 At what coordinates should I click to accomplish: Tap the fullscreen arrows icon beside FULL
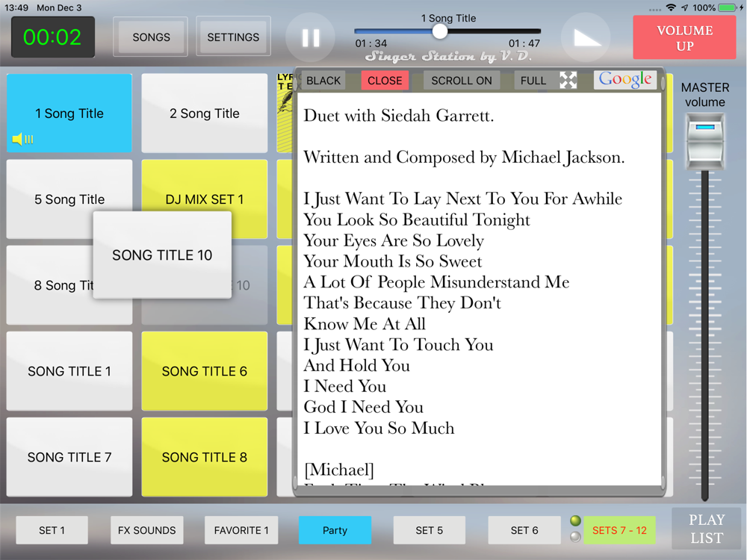pos(568,80)
